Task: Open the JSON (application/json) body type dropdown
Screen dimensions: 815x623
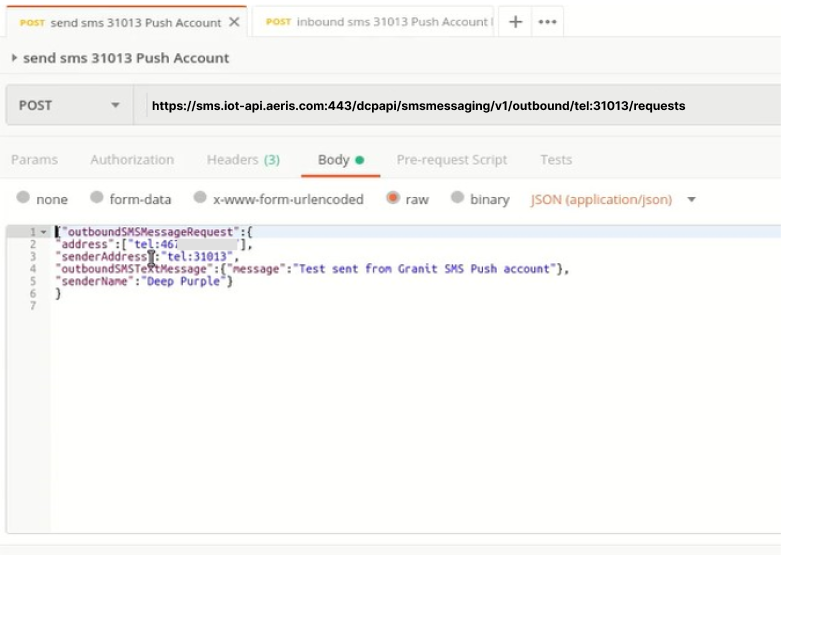Action: (x=690, y=199)
